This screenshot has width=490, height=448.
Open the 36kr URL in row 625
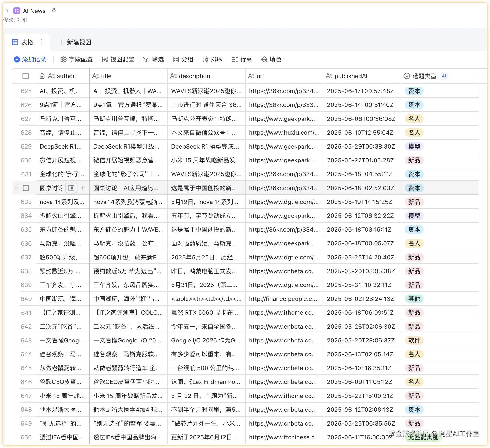pos(284,91)
